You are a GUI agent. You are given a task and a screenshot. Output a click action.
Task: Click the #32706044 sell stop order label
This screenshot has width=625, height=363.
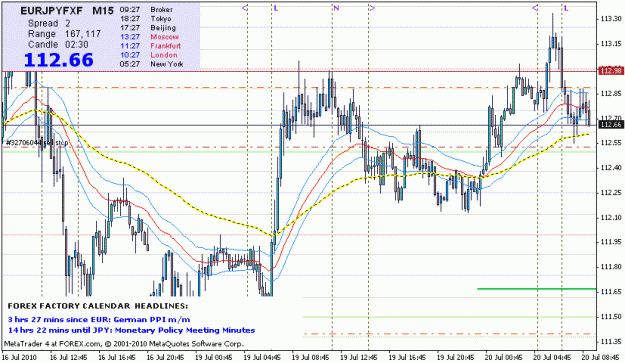[37, 142]
